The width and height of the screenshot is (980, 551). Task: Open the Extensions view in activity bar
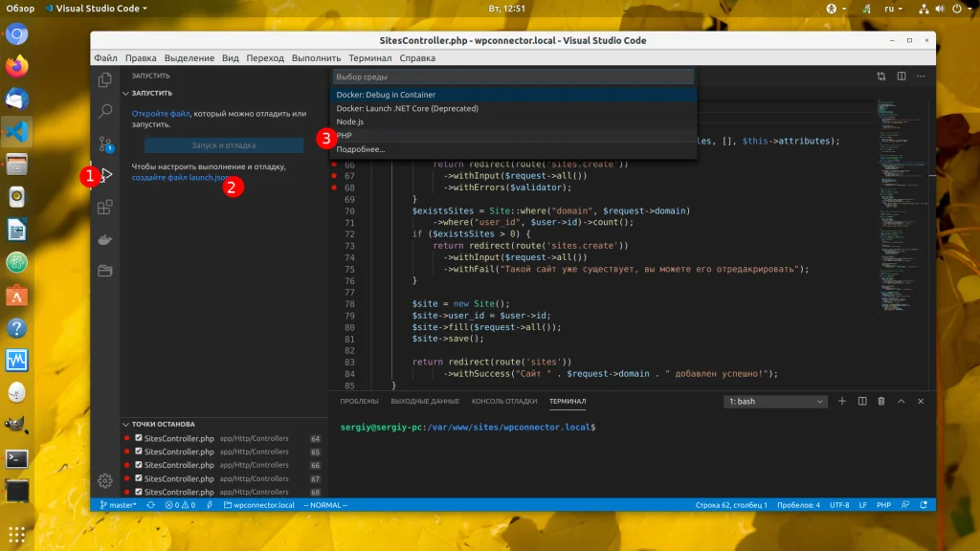tap(105, 207)
